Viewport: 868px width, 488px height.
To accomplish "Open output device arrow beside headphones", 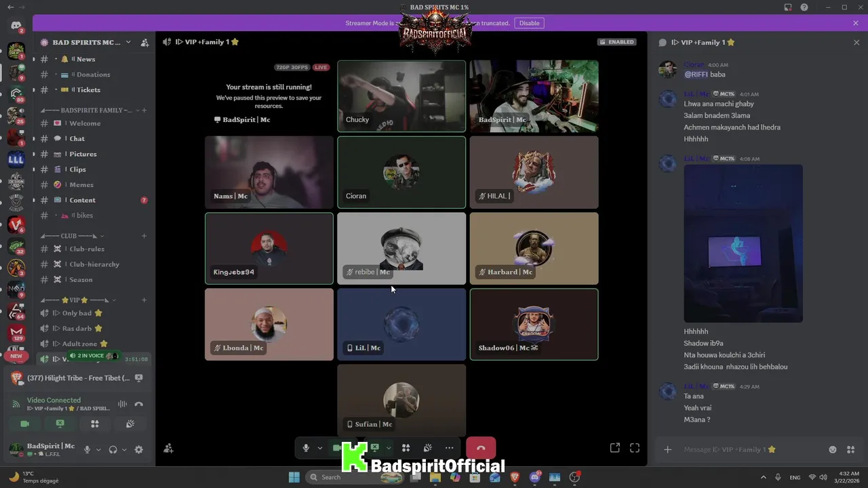I will pos(124,449).
